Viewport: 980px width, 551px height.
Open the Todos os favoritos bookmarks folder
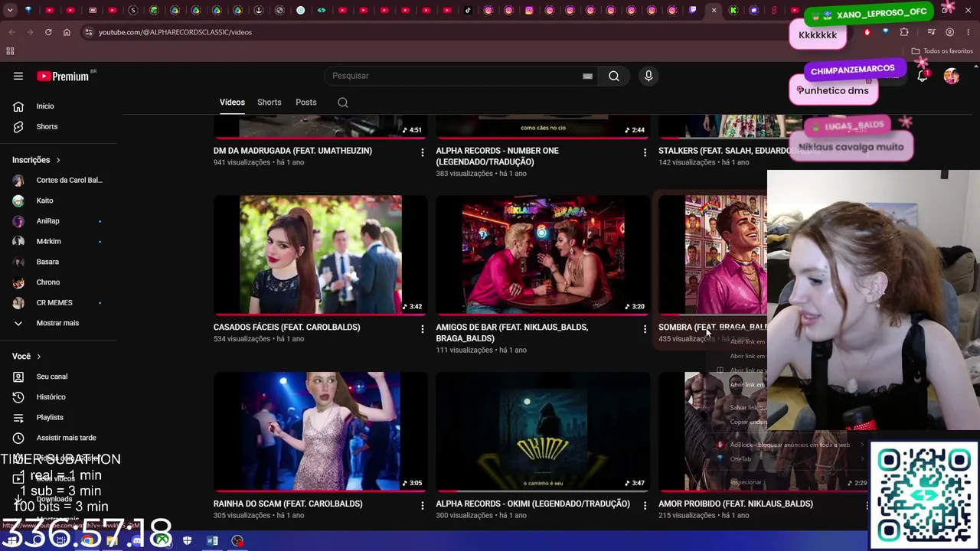[x=942, y=51]
